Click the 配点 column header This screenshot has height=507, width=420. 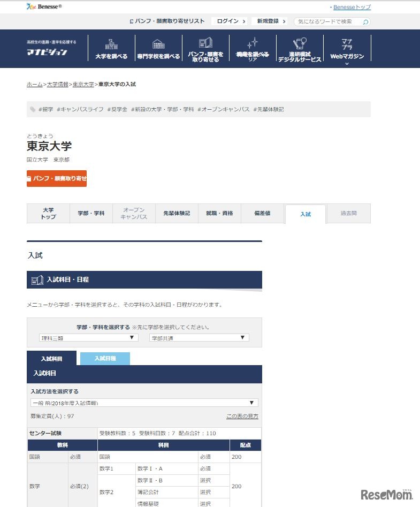tap(246, 445)
